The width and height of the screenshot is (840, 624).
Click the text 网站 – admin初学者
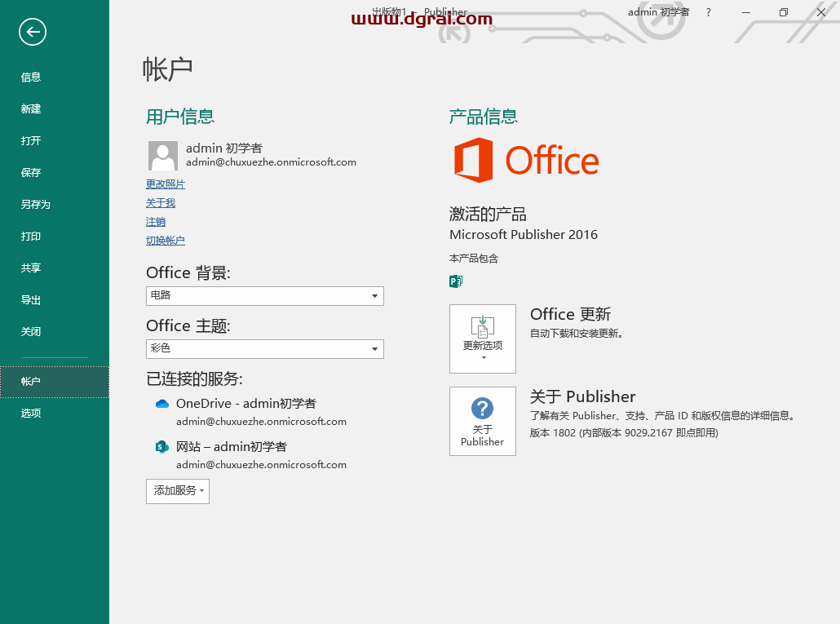[x=232, y=447]
